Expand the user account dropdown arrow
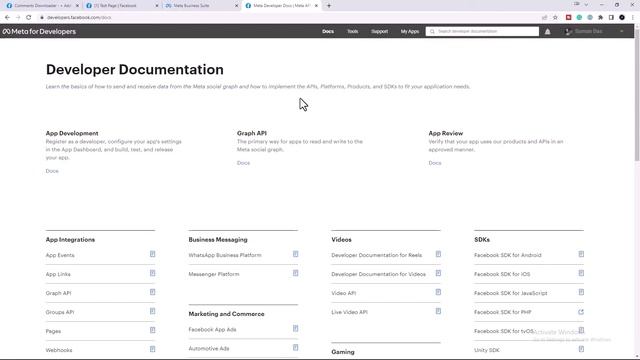The width and height of the screenshot is (640, 360). click(621, 31)
